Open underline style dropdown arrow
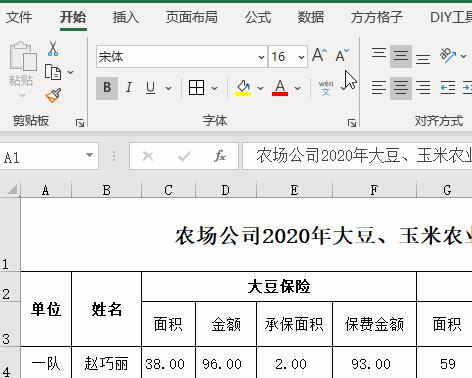Viewport: 472px width, 378px height. (x=169, y=88)
